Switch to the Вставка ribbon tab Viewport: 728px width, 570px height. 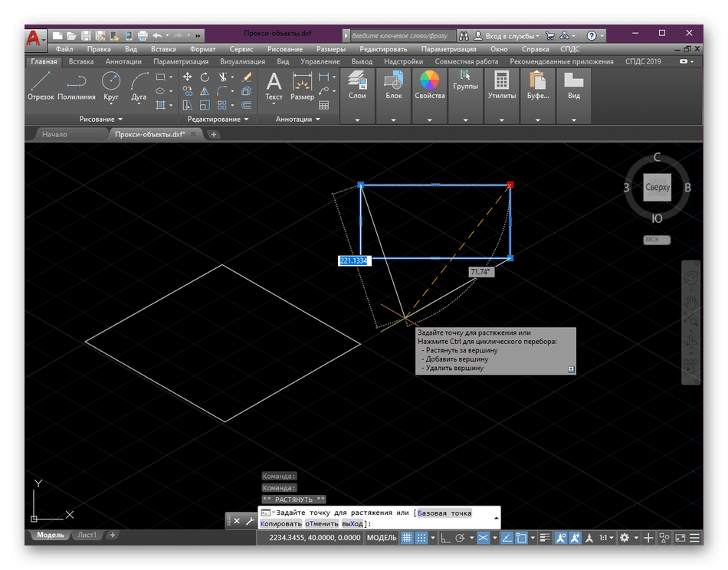[x=81, y=62]
